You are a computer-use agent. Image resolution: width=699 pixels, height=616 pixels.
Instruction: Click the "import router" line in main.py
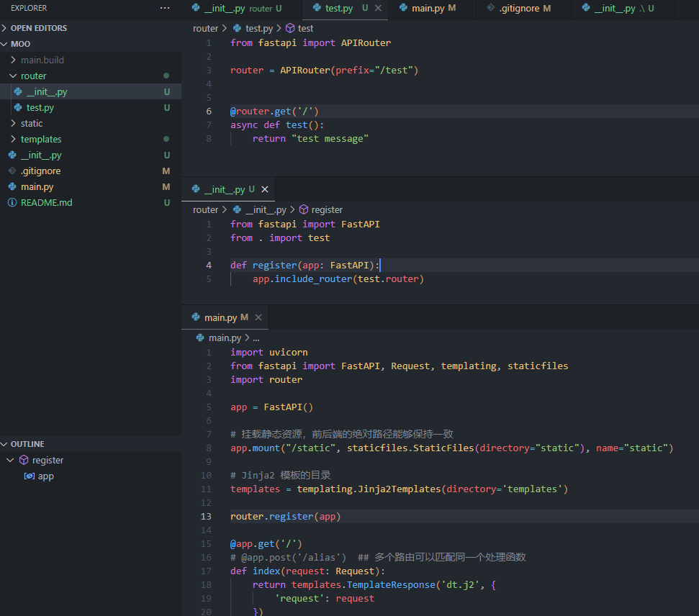coord(266,380)
